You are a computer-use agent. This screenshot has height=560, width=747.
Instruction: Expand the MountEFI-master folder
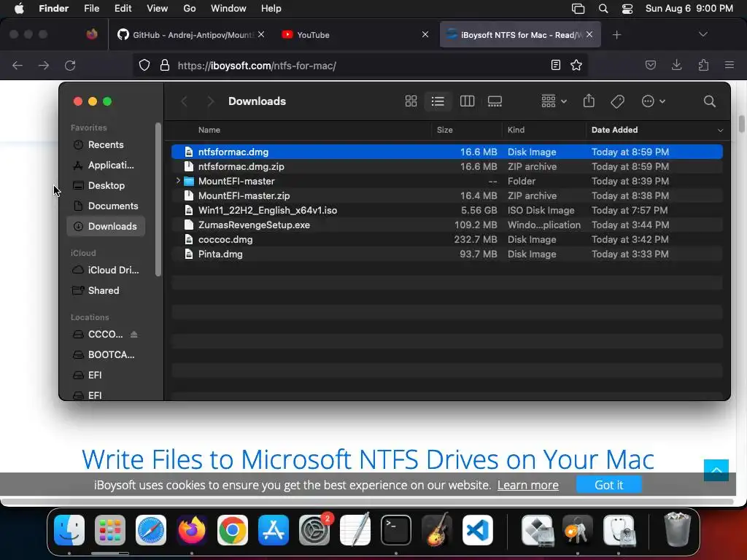tap(178, 181)
